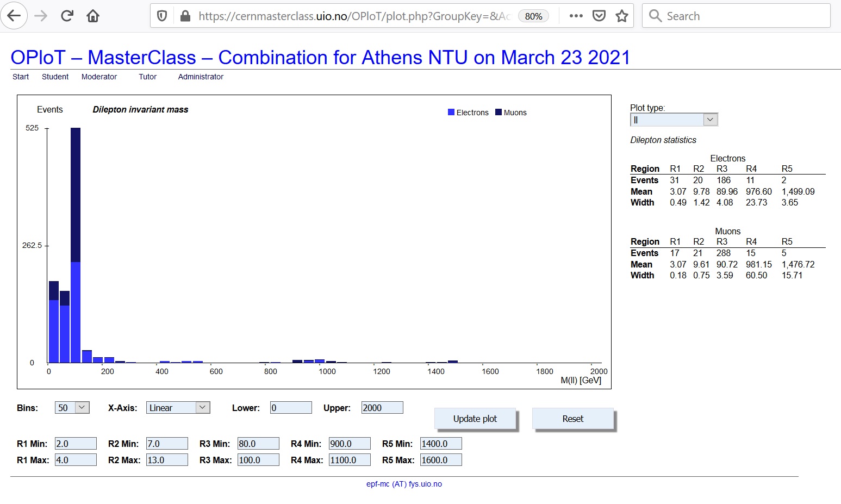Click Electrons R4 mean value 976.60
841x504 pixels.
point(759,191)
